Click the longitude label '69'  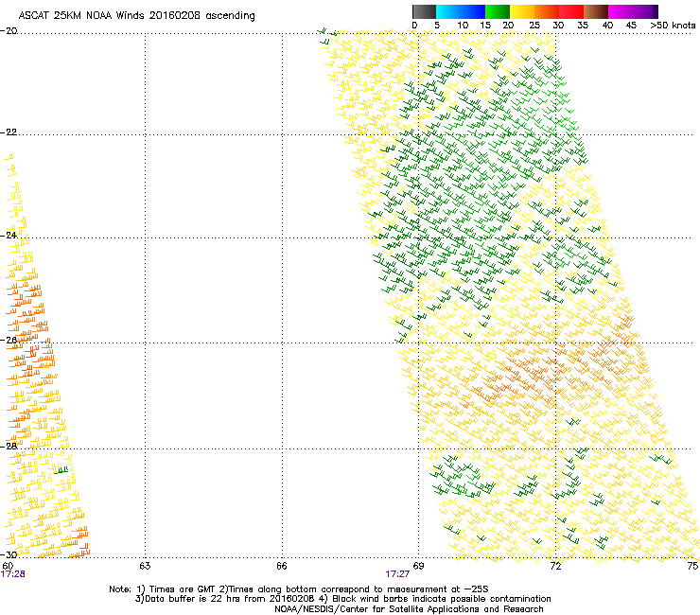point(418,566)
